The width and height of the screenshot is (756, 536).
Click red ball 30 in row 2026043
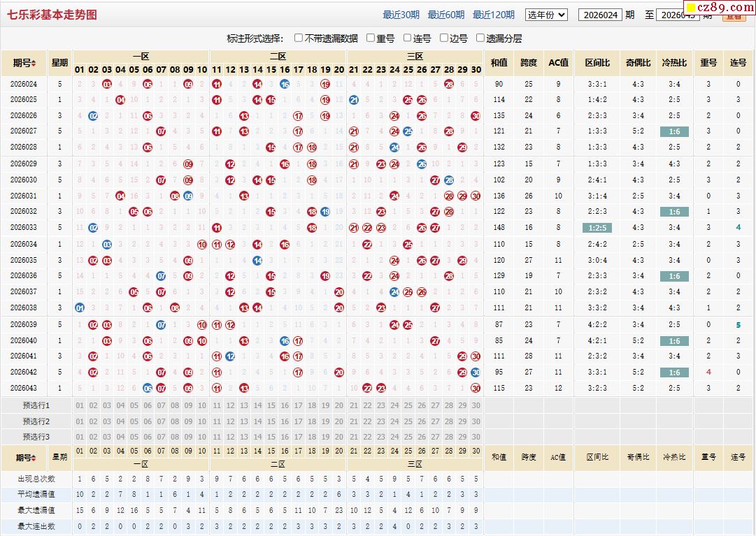click(x=476, y=388)
